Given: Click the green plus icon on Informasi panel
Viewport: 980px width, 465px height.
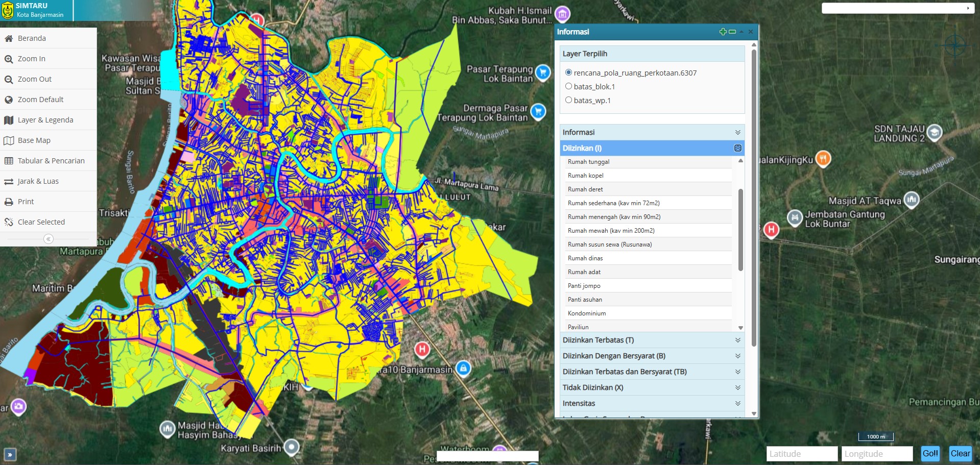Looking at the screenshot, I should [723, 31].
